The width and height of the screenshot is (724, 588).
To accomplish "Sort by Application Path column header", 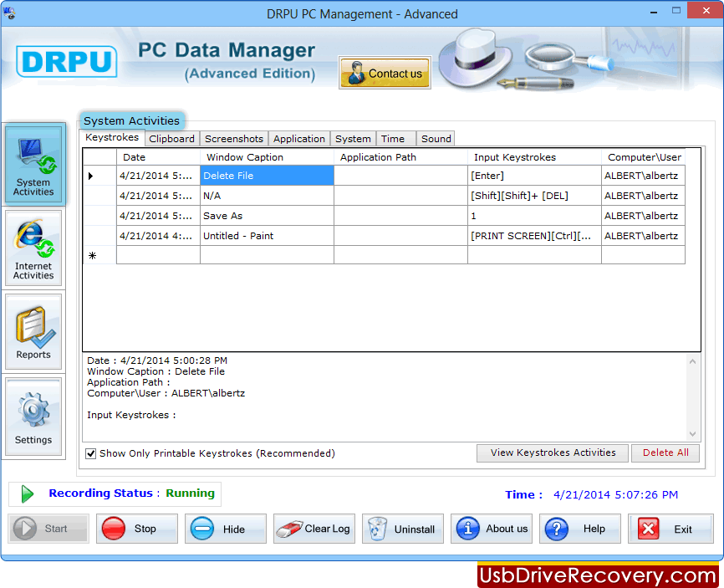I will pyautogui.click(x=400, y=157).
